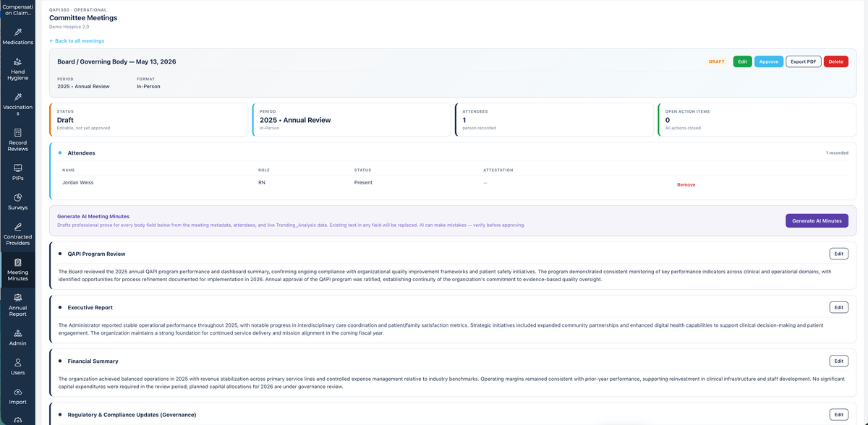
Task: Open Compensation Claims sidebar item
Action: pos(18,9)
